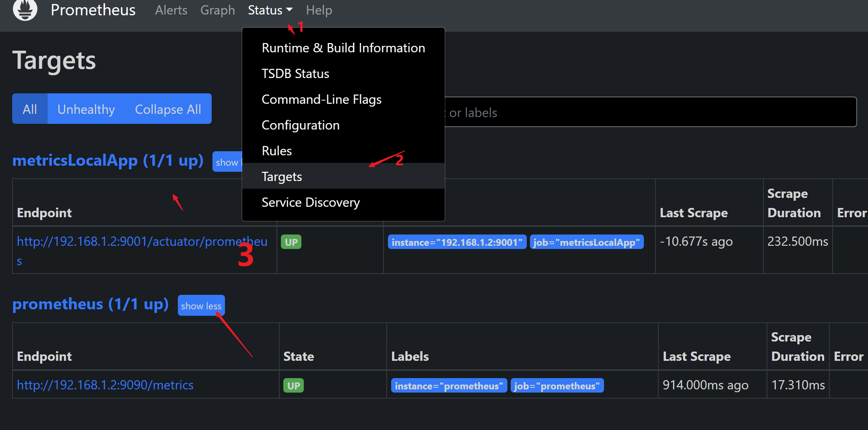Viewport: 868px width, 430px height.
Task: Select the 232.500ms scrape duration value
Action: 798,241
